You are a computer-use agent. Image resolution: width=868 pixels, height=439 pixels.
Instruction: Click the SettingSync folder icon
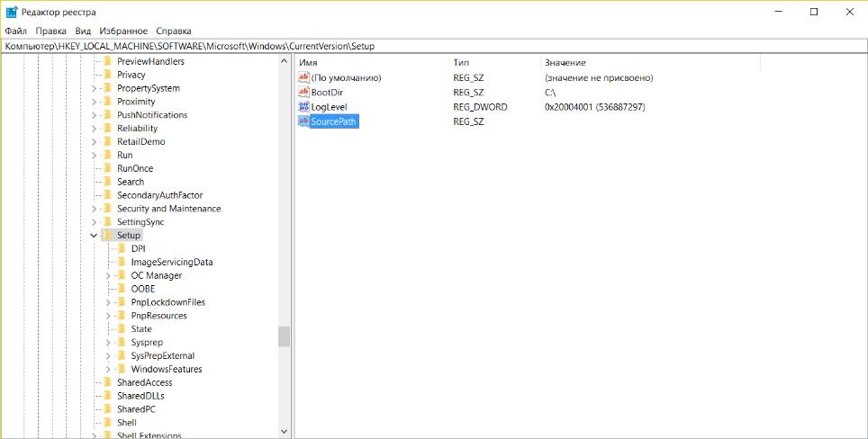pos(108,221)
